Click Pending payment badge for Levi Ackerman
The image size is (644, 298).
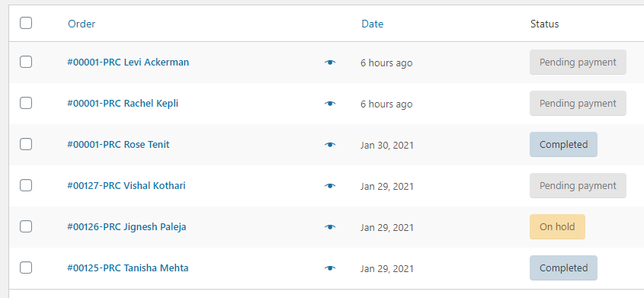(x=578, y=62)
